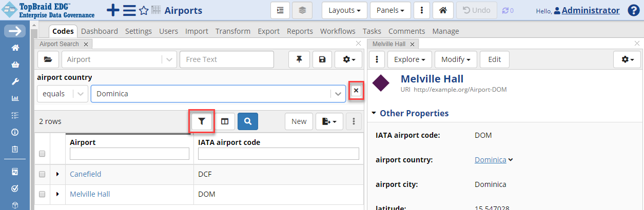Click the help question mark icon
This screenshot has height=210, width=644.
point(633,10)
